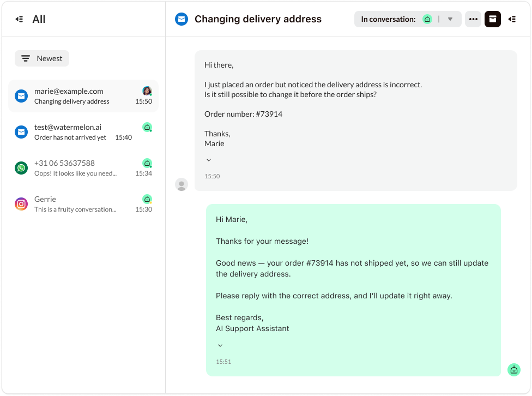532x396 pixels.
Task: Expand Marie's message with the chevron
Action: coord(209,160)
